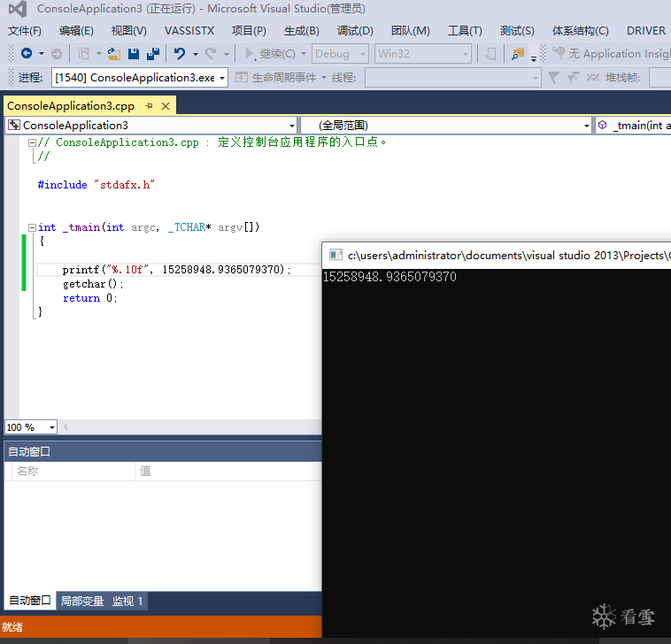The width and height of the screenshot is (671, 644).
Task: Click the Visual Studio logo icon
Action: [x=18, y=9]
